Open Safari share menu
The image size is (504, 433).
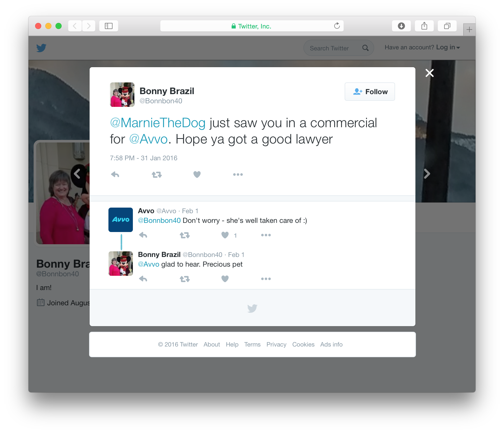(424, 26)
